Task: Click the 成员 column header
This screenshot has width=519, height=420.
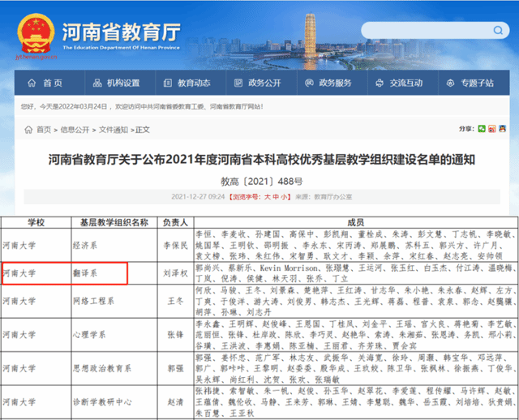Action: click(x=356, y=222)
